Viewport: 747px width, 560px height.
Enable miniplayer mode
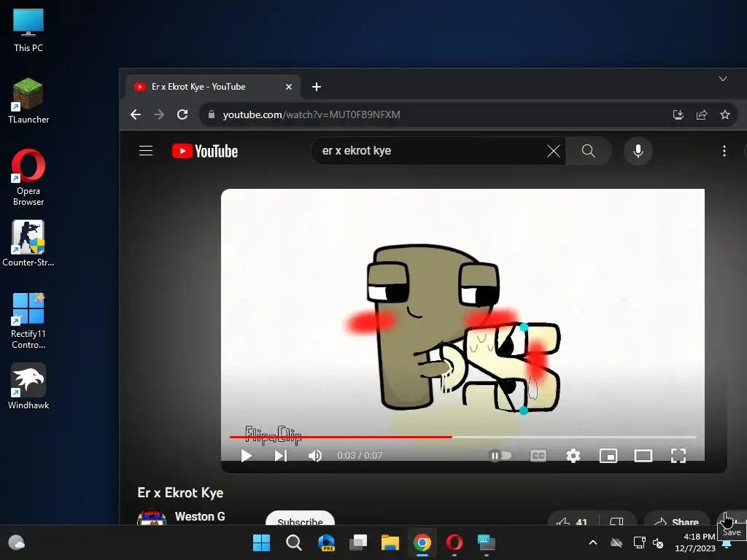pyautogui.click(x=608, y=456)
